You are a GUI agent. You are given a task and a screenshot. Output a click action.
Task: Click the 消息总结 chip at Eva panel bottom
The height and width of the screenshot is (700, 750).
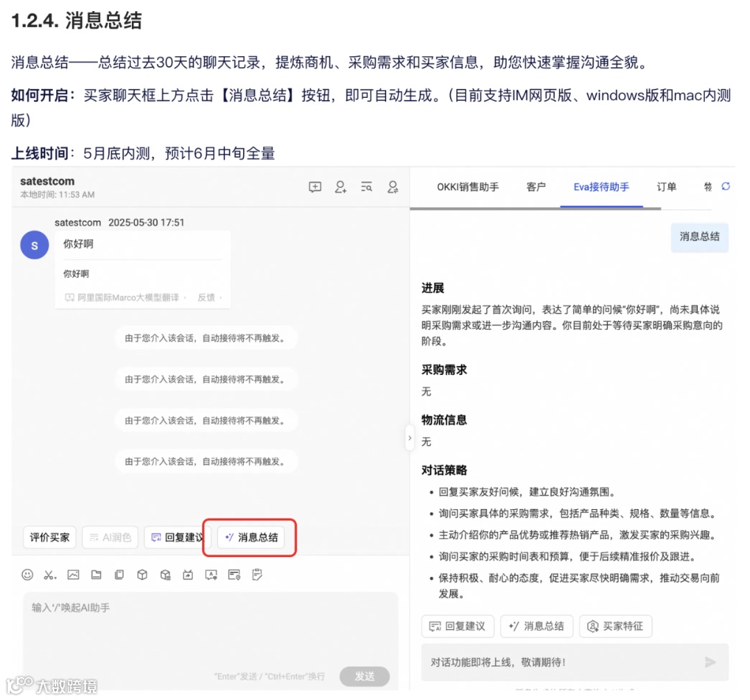tap(537, 626)
